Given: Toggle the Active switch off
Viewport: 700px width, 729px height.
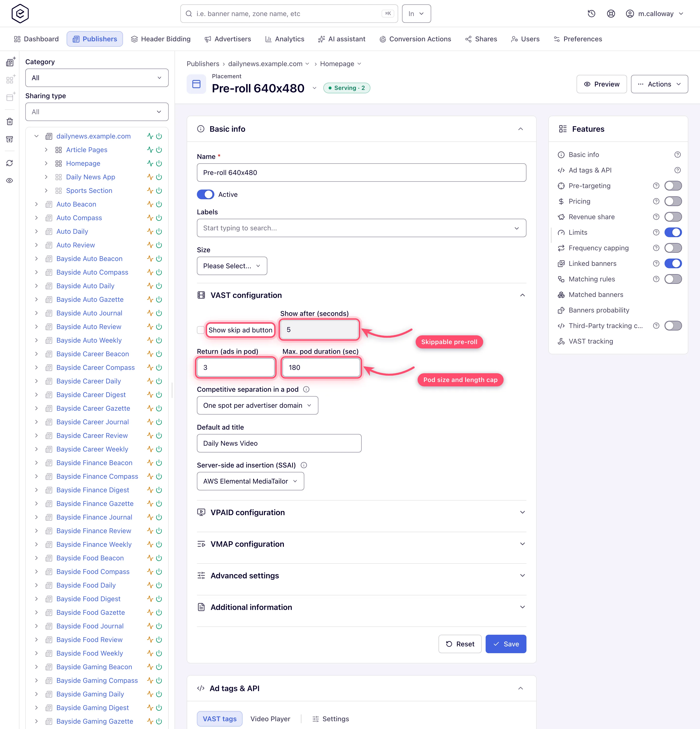Looking at the screenshot, I should [x=205, y=195].
